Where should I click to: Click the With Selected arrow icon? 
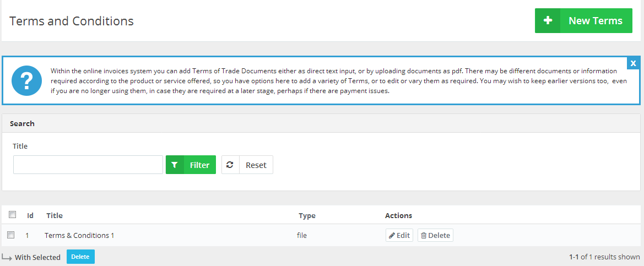(x=7, y=257)
